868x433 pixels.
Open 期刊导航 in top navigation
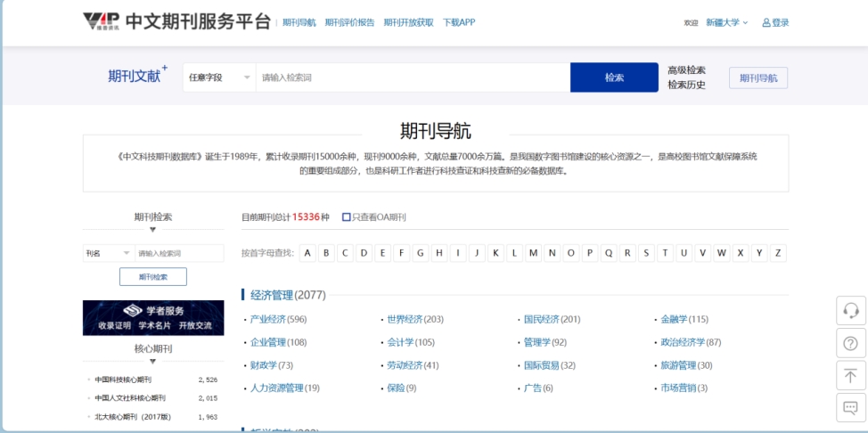coord(299,22)
